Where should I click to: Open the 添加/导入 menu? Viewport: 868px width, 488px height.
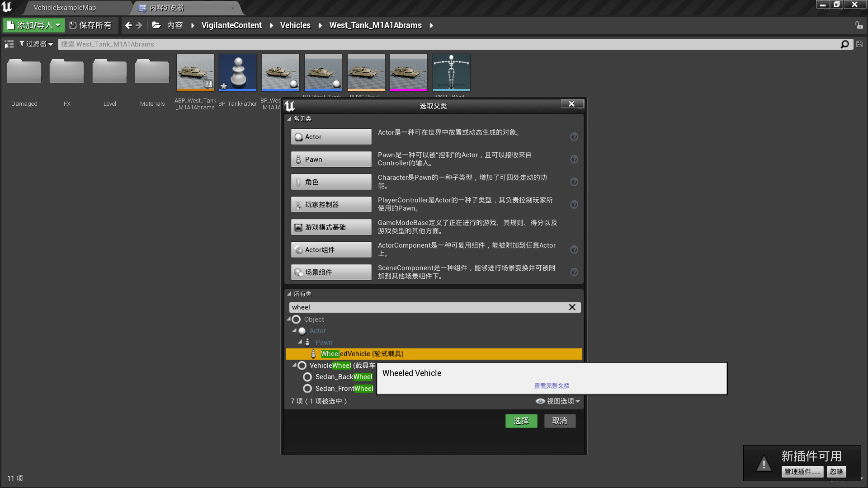[x=34, y=25]
